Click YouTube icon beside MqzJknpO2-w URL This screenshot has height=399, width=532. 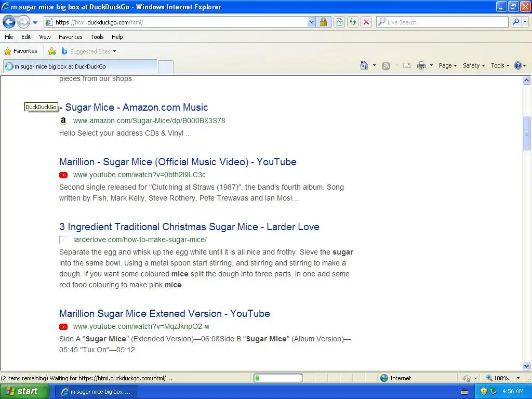pos(63,327)
